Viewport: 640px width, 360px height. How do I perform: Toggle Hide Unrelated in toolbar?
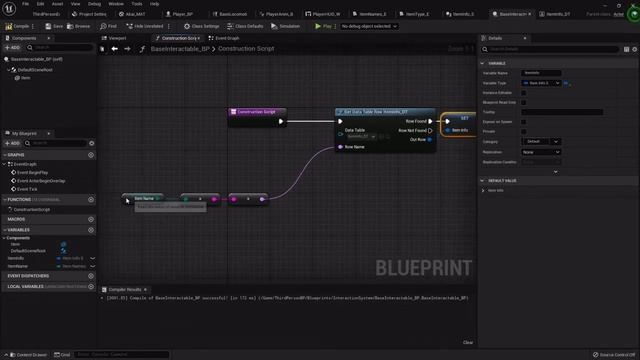coord(145,26)
